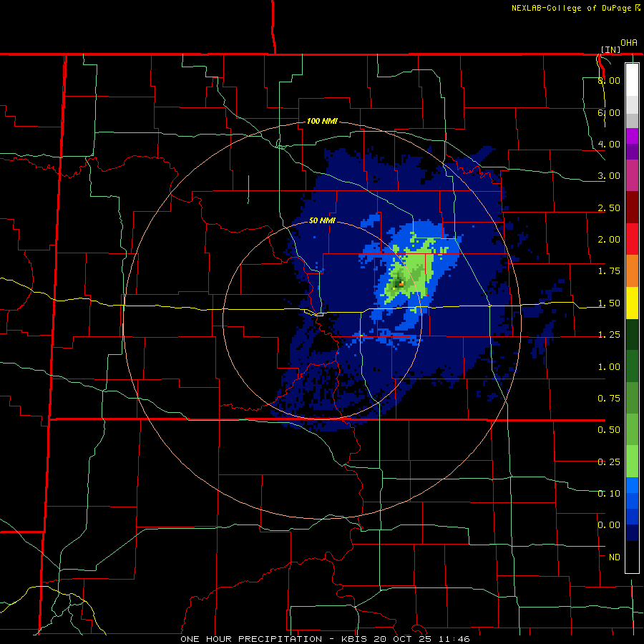Click the 100 NMI range ring label

(322, 121)
